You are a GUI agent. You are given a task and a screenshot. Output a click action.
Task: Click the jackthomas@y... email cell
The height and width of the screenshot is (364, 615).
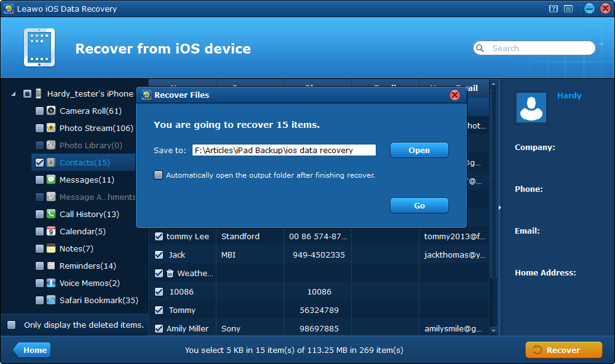(454, 255)
